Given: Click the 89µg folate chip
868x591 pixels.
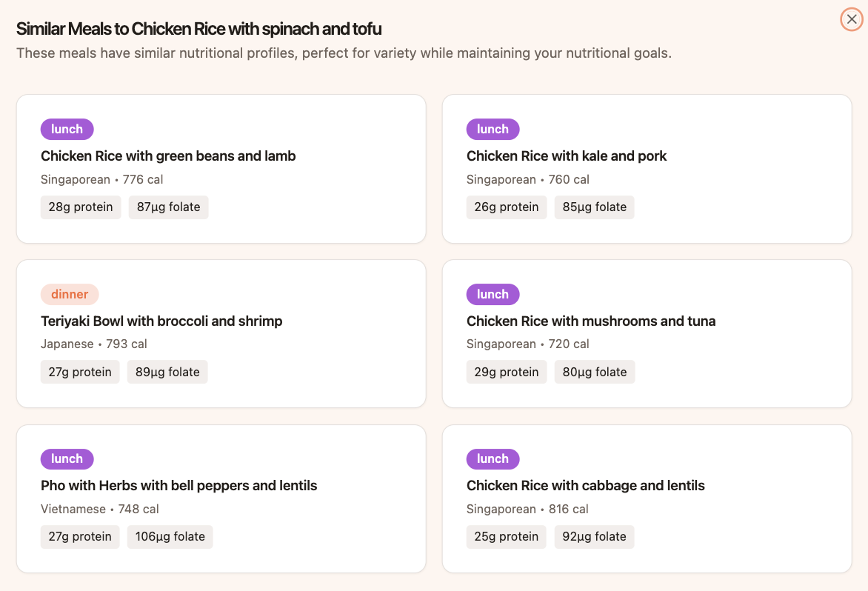Looking at the screenshot, I should click(x=167, y=372).
